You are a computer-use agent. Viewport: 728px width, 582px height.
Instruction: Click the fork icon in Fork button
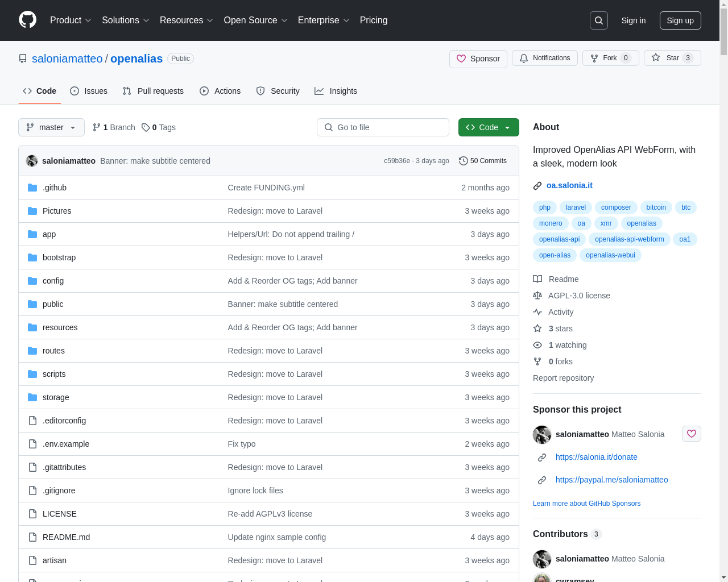click(594, 58)
